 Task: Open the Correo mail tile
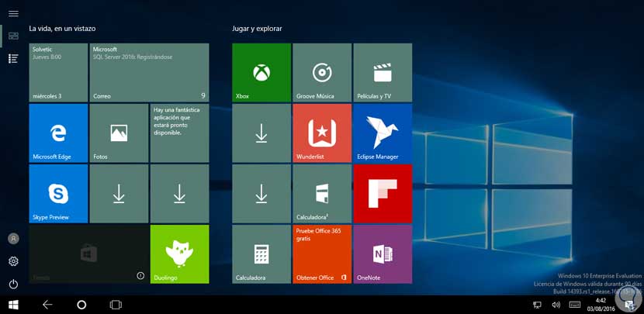tap(149, 73)
